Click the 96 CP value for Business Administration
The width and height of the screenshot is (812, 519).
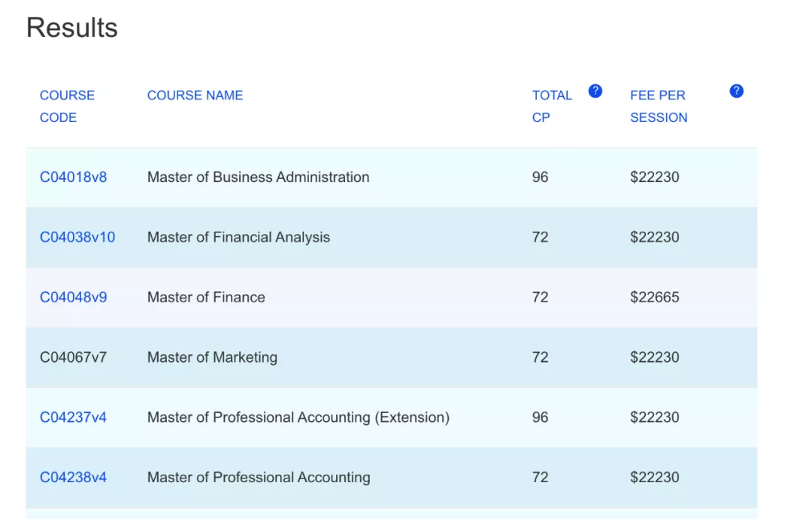coord(540,178)
